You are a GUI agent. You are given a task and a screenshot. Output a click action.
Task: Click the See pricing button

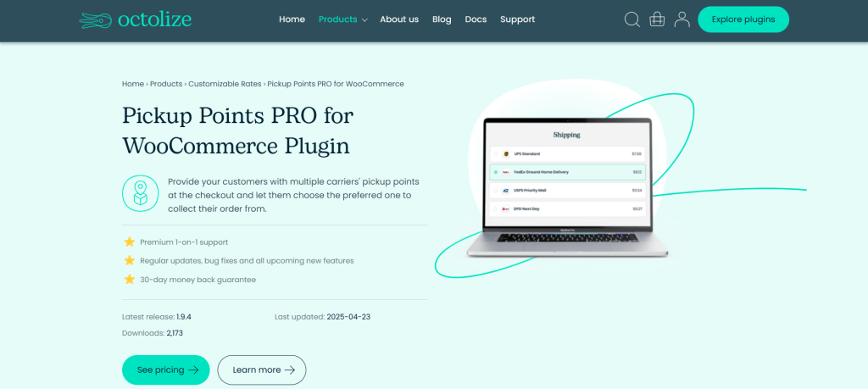166,370
